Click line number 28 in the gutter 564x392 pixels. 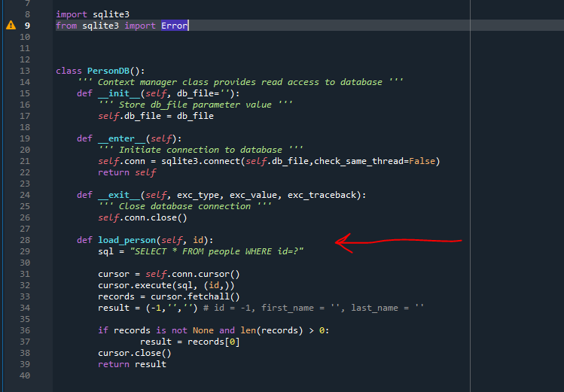[25, 240]
